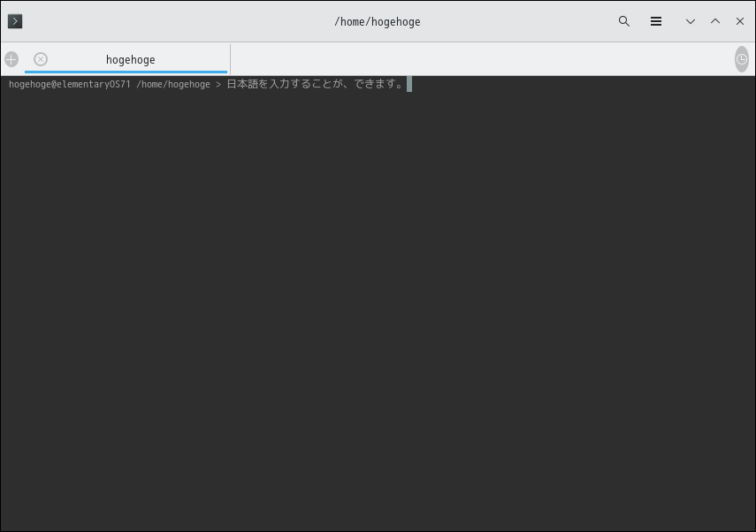Click the terminal cursor block
Viewport: 756px width, 532px height.
pos(409,84)
